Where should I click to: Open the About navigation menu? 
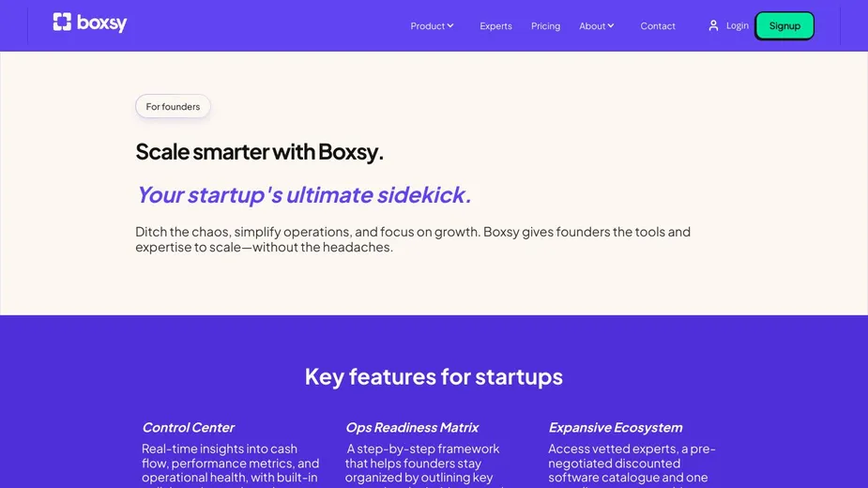click(x=592, y=26)
